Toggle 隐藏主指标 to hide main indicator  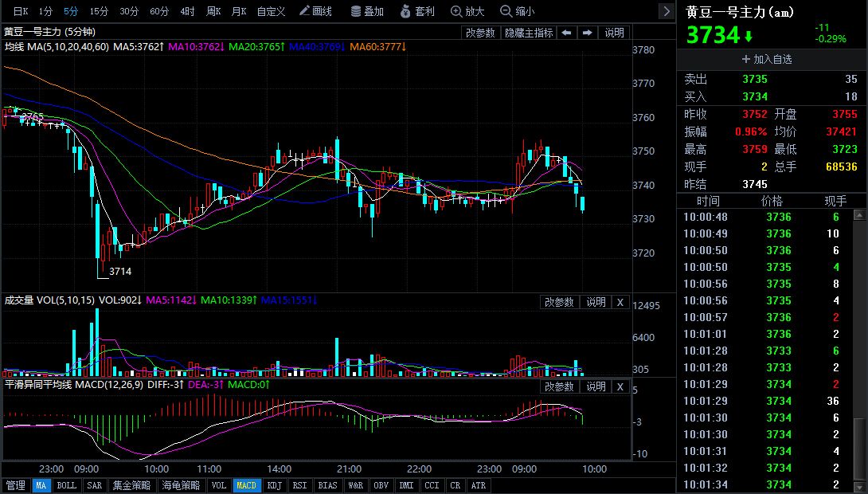click(x=528, y=33)
